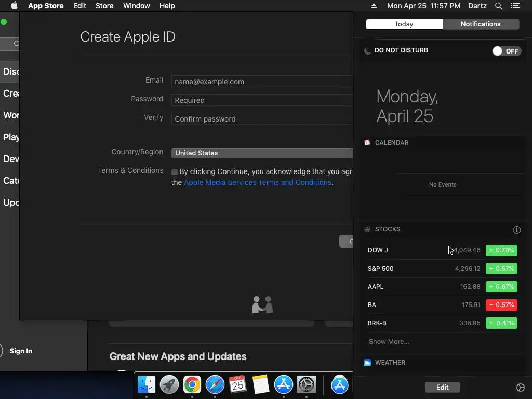Select the S&P 500 stock row
Image resolution: width=532 pixels, height=399 pixels.
[x=443, y=269]
